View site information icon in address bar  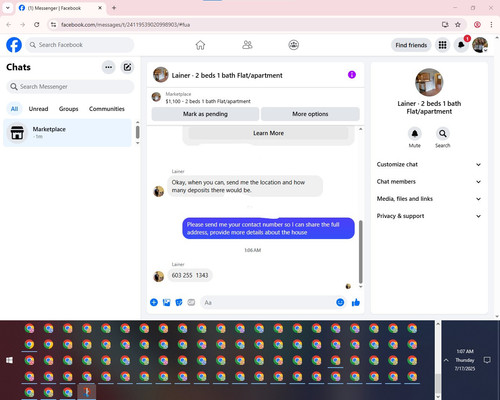coord(53,25)
